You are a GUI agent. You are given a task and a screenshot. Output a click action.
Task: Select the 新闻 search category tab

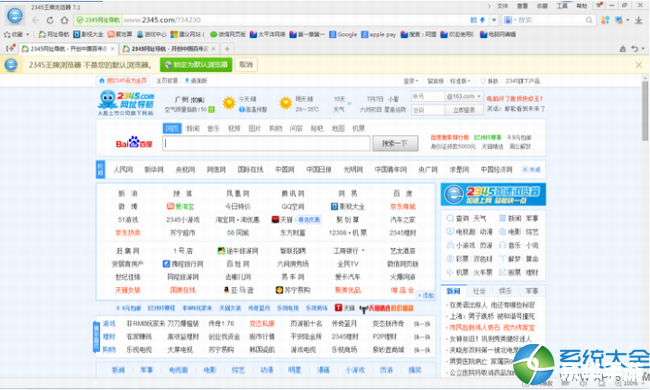tap(193, 129)
